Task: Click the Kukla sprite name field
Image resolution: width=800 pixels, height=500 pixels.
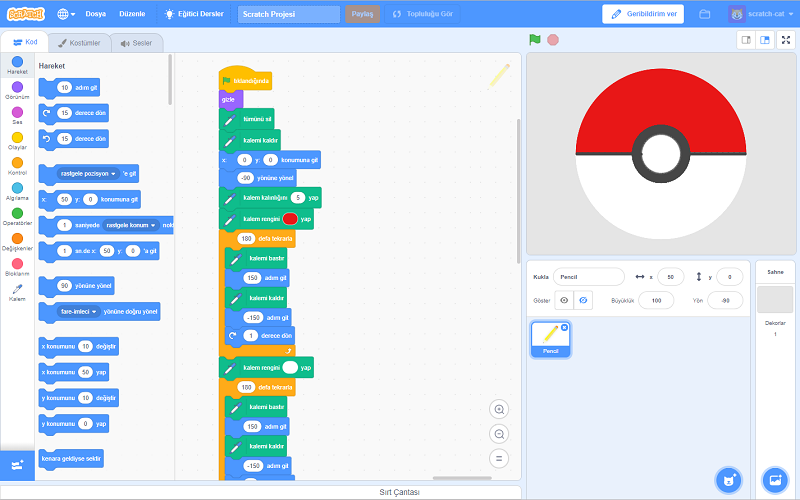Action: pos(589,277)
